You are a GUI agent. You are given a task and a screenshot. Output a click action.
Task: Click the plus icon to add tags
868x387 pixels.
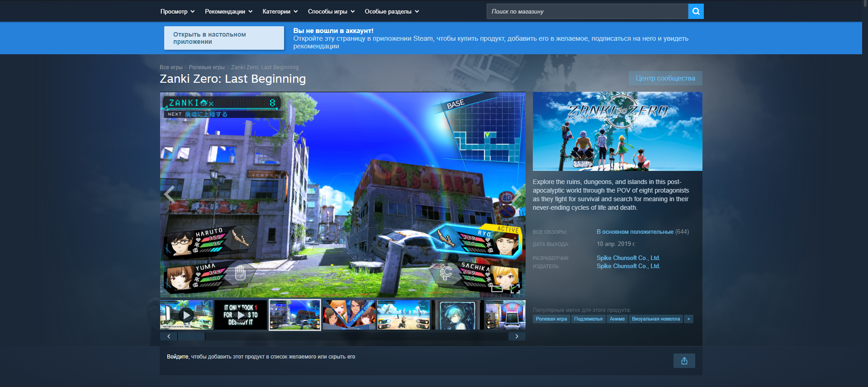(688, 319)
